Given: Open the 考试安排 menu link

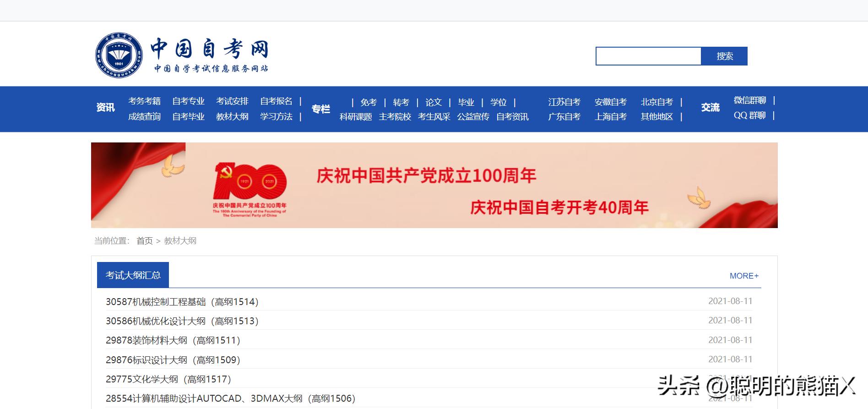Looking at the screenshot, I should pos(232,101).
